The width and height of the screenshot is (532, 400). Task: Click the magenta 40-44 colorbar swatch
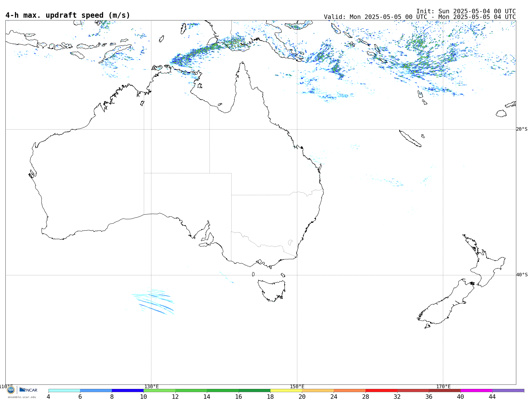[x=476, y=390]
